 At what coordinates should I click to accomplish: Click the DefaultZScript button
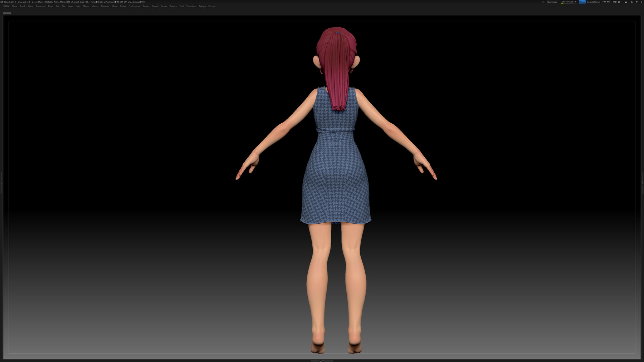[594, 2]
